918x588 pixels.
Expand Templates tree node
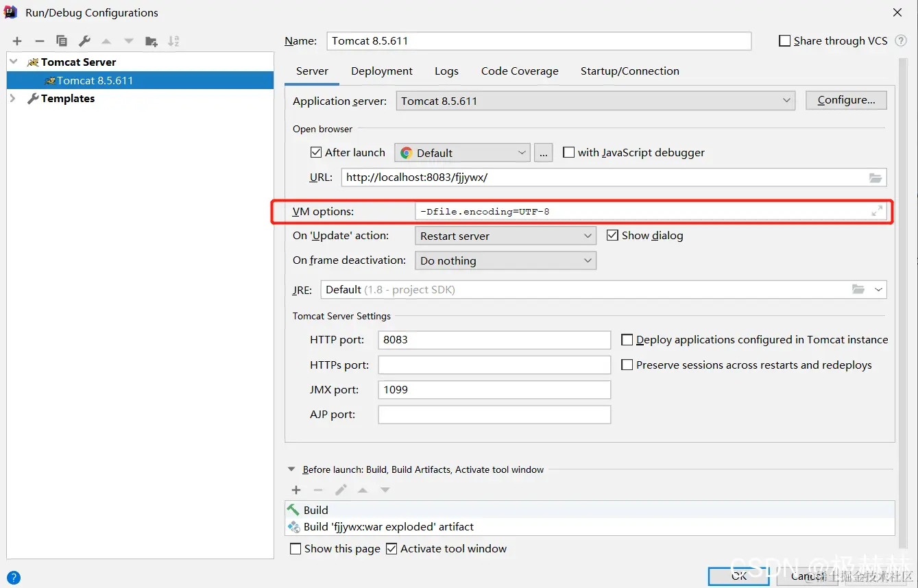(13, 99)
